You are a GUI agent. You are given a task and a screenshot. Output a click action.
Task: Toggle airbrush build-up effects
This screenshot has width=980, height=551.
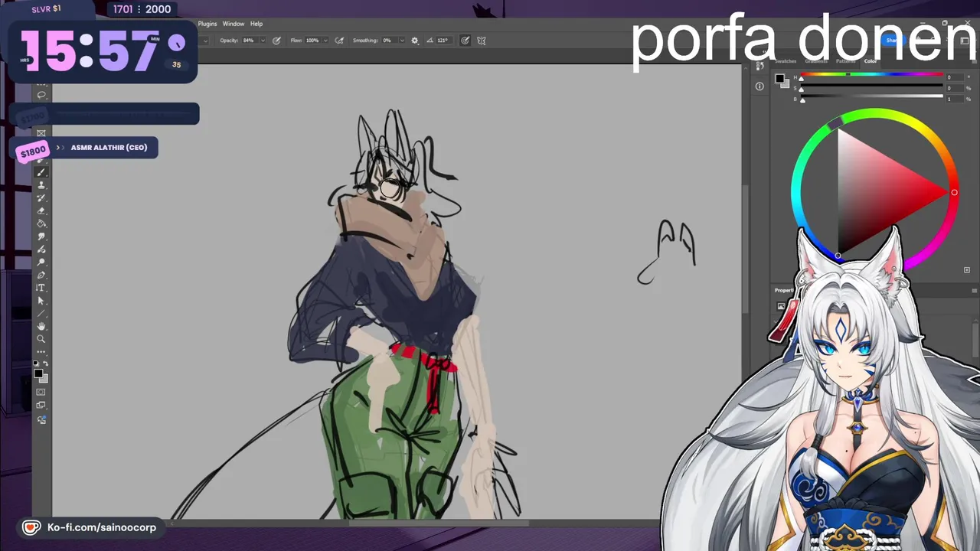[339, 41]
